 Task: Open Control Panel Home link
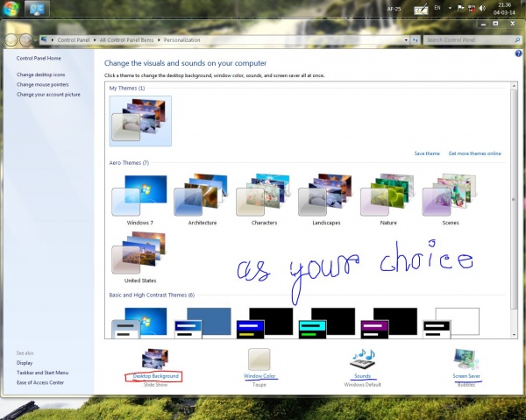coord(39,58)
